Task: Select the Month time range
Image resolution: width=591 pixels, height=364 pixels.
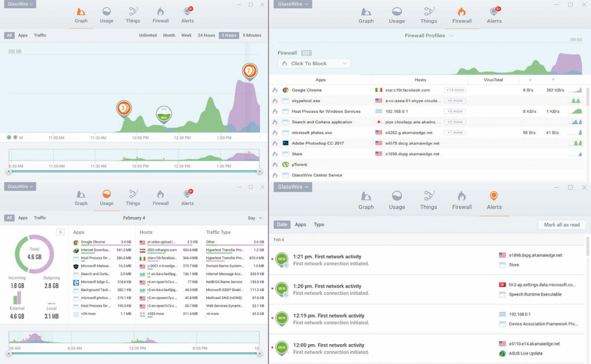Action: pos(169,35)
